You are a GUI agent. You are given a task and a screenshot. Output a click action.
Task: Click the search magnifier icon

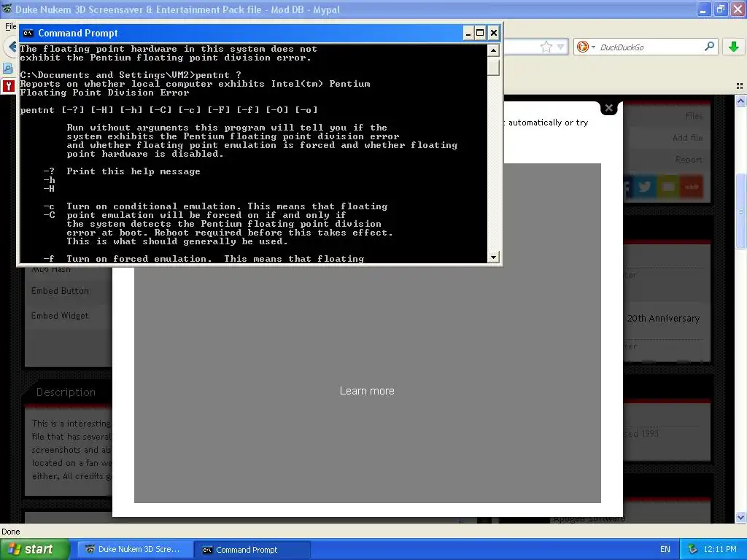click(709, 46)
